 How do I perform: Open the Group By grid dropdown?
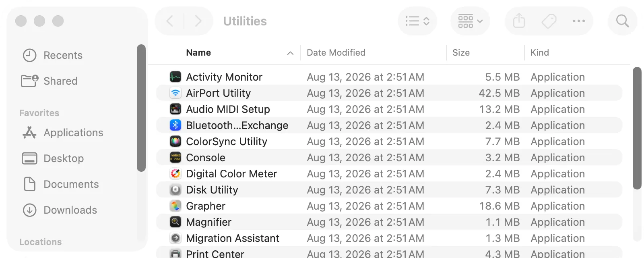[x=470, y=21]
